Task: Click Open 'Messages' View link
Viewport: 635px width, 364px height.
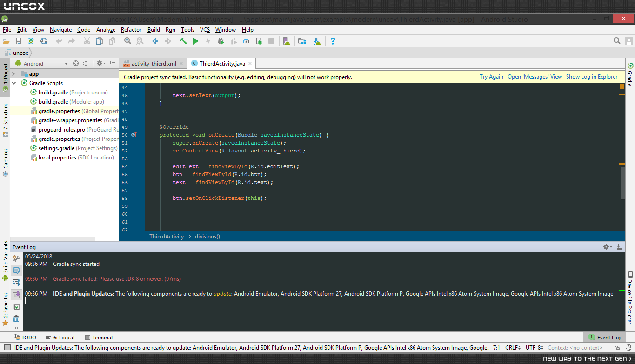Action: 535,77
